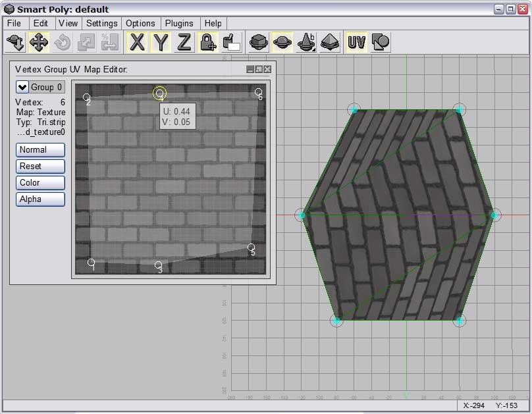Click the padlock lock icon
Image resolution: width=532 pixels, height=414 pixels.
[208, 42]
